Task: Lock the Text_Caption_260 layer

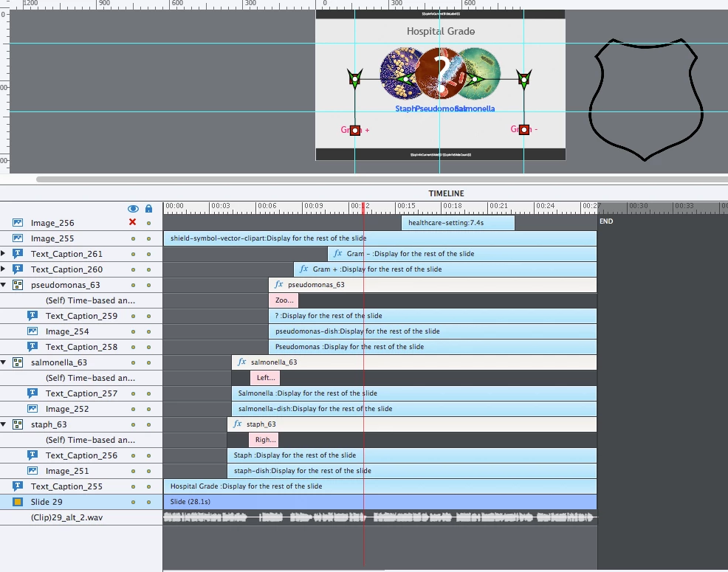Action: point(148,269)
